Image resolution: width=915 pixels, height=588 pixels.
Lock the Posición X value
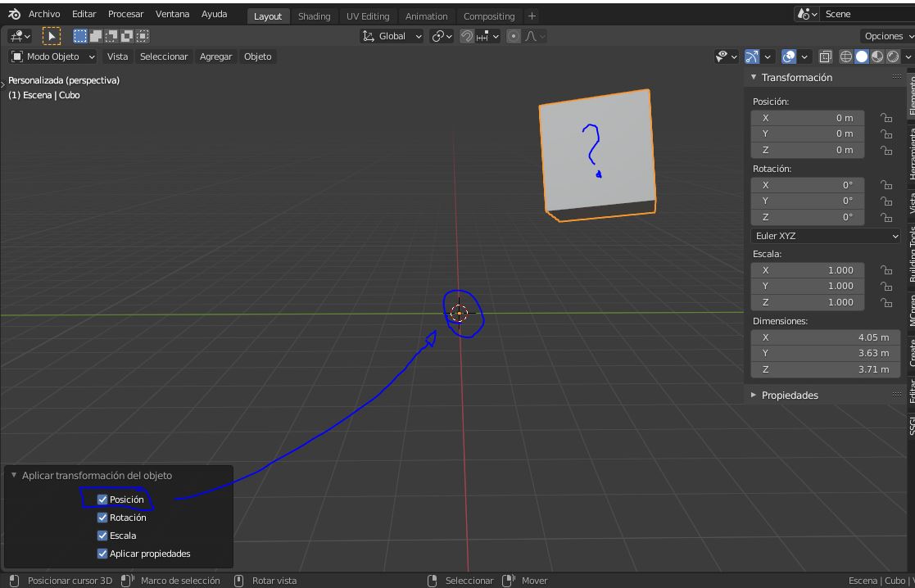[886, 118]
